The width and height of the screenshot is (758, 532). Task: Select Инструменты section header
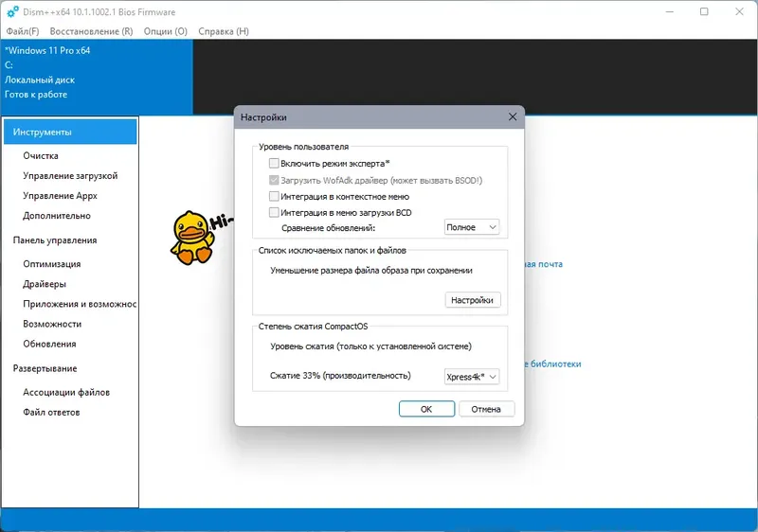[70, 132]
